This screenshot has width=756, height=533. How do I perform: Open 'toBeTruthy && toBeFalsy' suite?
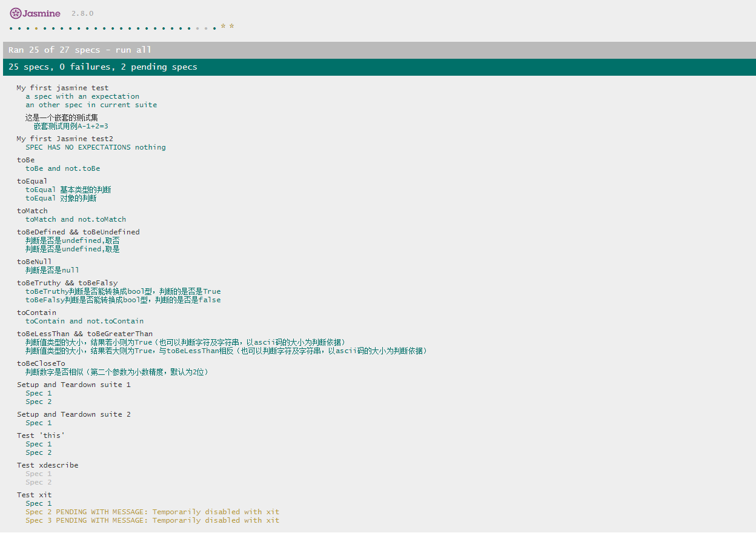coord(67,283)
